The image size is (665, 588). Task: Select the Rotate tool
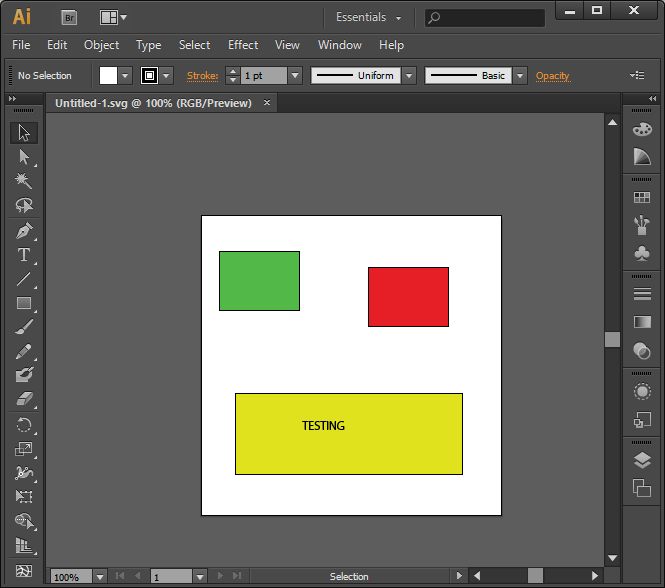click(x=24, y=425)
